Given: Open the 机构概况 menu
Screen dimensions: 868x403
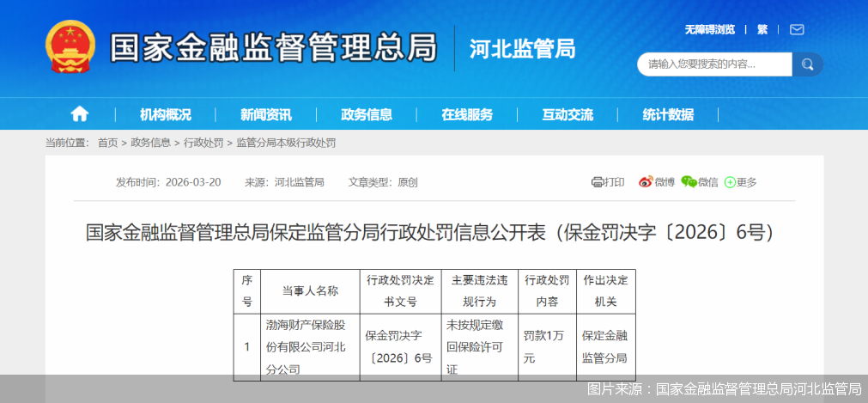Looking at the screenshot, I should [166, 115].
